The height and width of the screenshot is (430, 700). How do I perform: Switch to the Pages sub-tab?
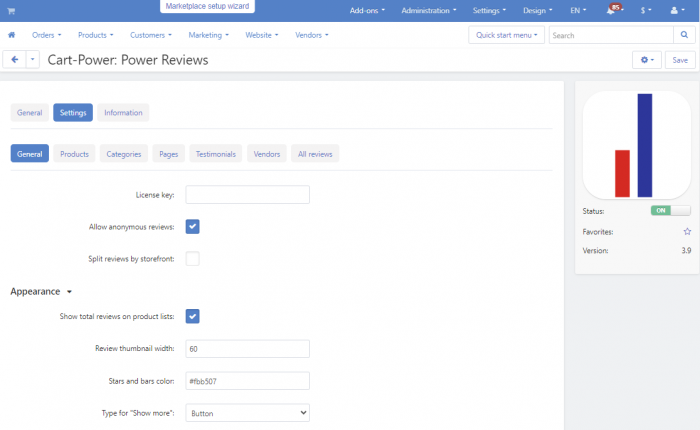(x=168, y=154)
